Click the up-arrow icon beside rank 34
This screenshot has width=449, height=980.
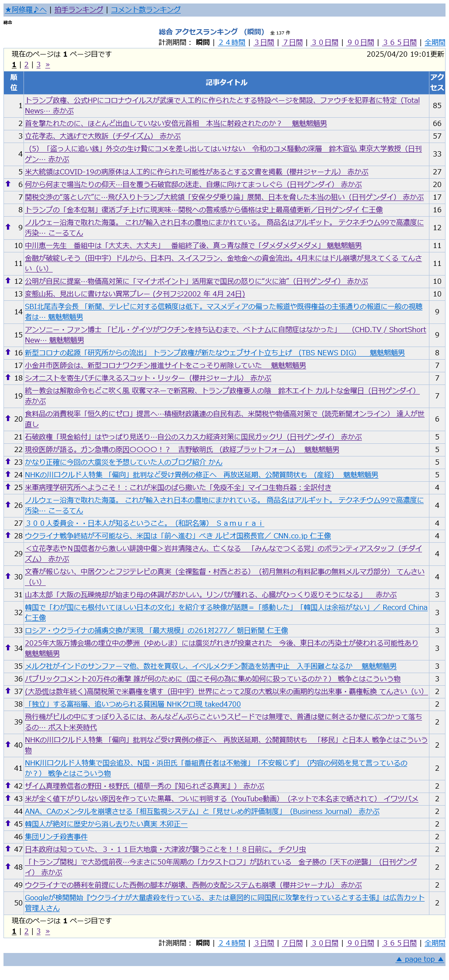click(8, 647)
